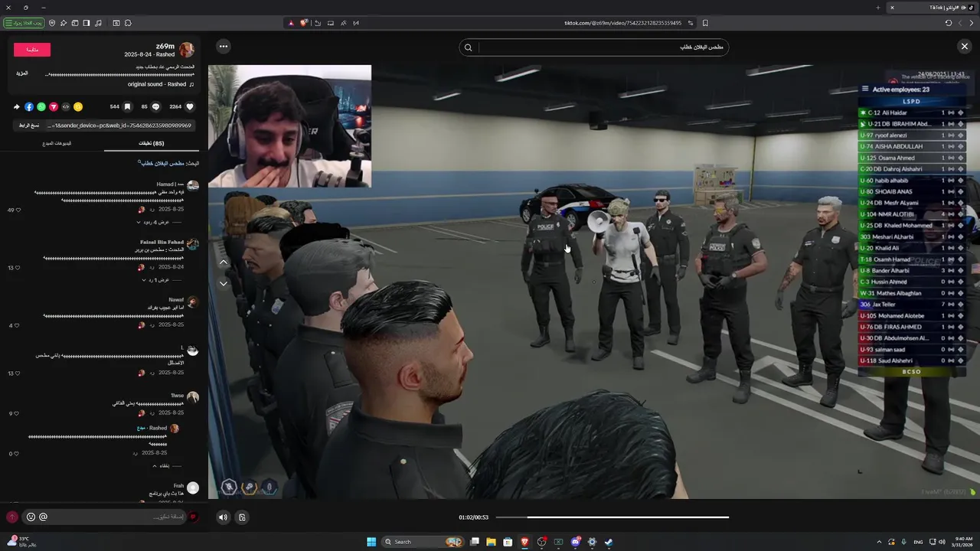Switch to the creator videos tab
The width and height of the screenshot is (980, 551).
(57, 143)
